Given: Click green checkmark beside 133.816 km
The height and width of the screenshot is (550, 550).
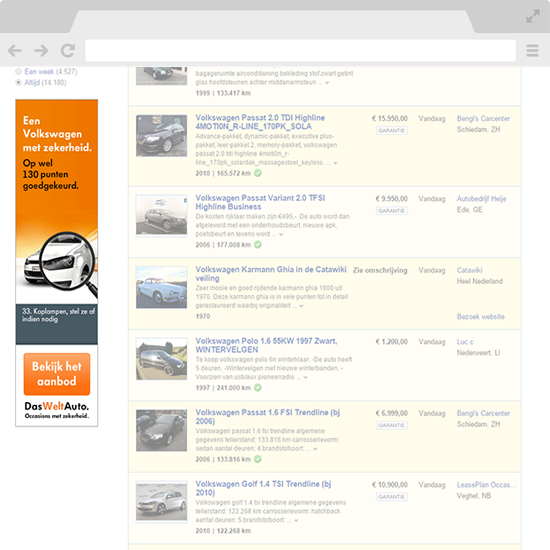Looking at the screenshot, I should click(x=258, y=459).
